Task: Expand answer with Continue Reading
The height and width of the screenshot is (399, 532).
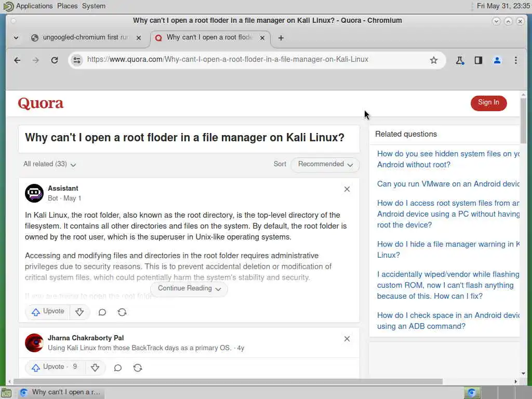Action: click(189, 288)
